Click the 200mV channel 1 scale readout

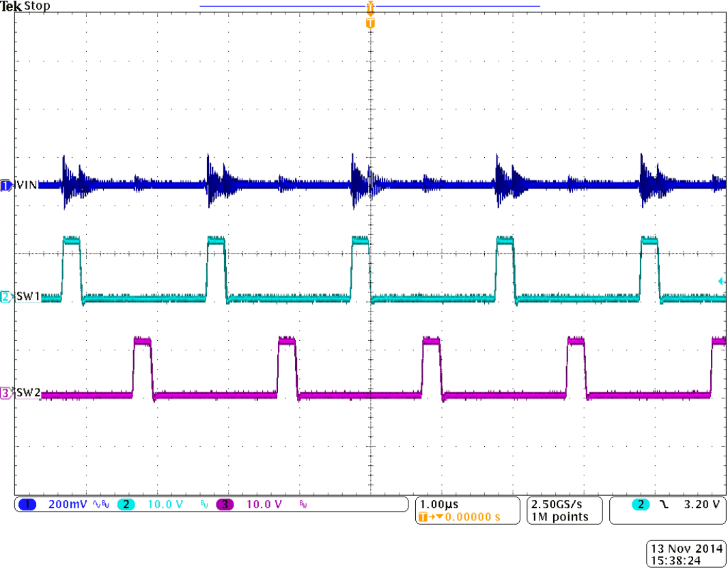tap(67, 505)
